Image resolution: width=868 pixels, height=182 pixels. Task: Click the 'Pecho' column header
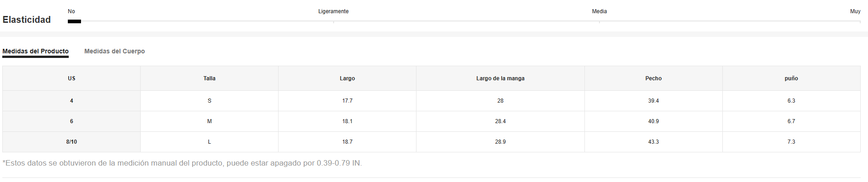pyautogui.click(x=654, y=78)
